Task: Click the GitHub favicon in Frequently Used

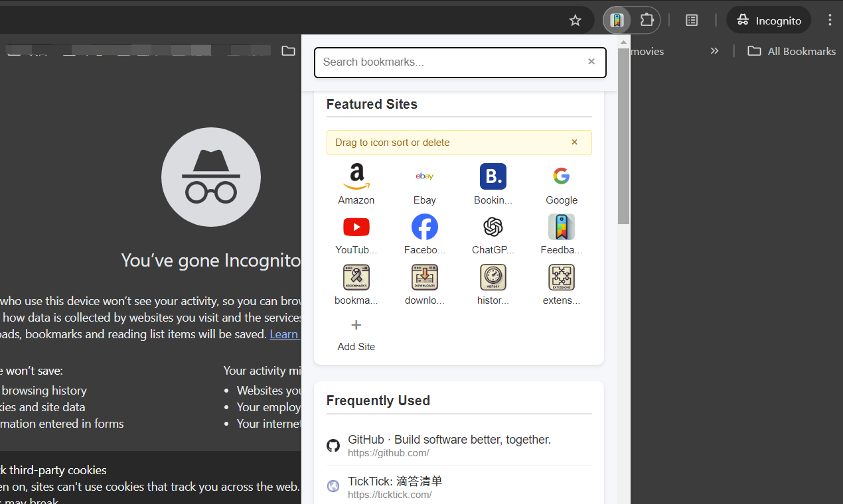Action: click(x=333, y=446)
